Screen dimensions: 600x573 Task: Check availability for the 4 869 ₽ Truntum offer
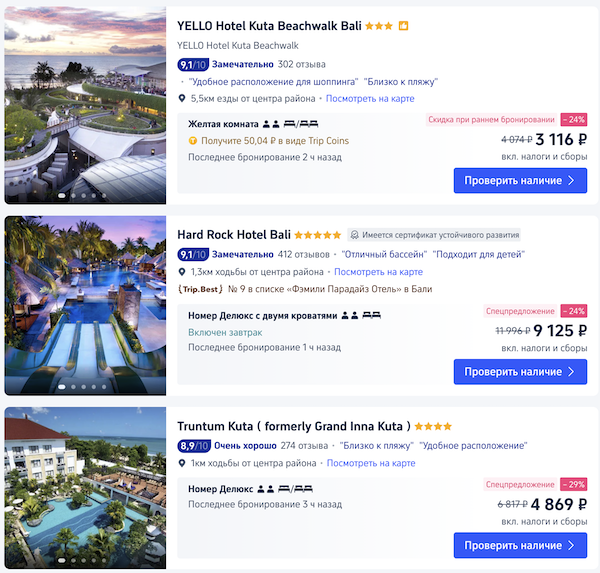(520, 546)
